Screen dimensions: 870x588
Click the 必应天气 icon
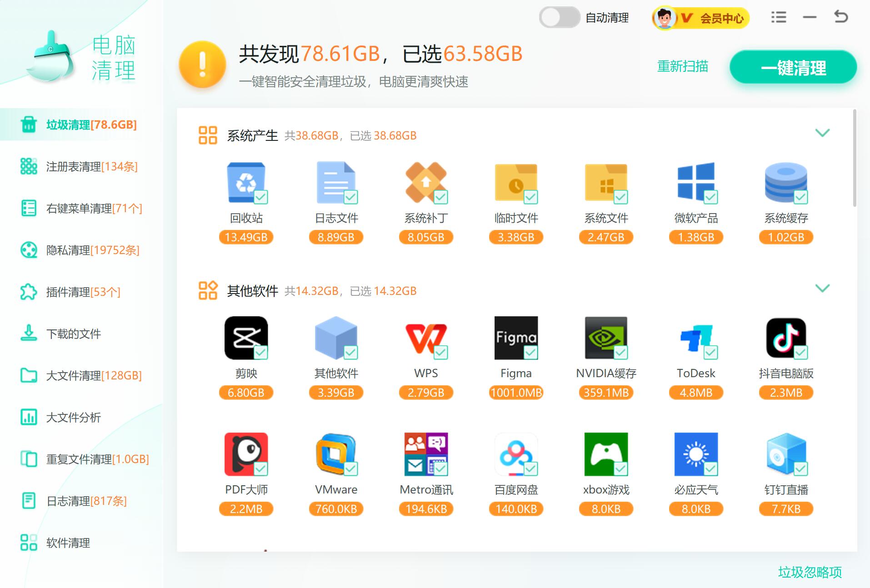pyautogui.click(x=696, y=454)
